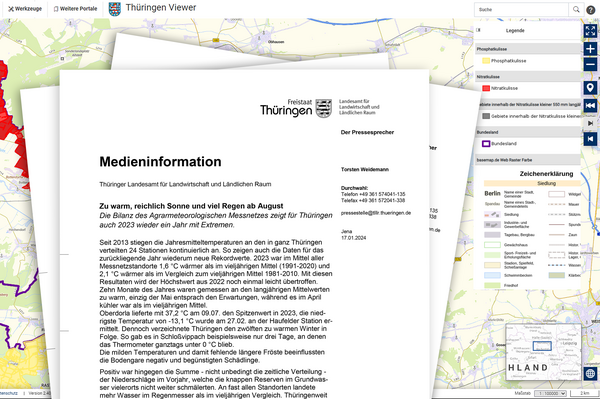The height and width of the screenshot is (399, 600).
Task: Click the gray Gebiete innerhalb legend swatch
Action: tap(486, 116)
